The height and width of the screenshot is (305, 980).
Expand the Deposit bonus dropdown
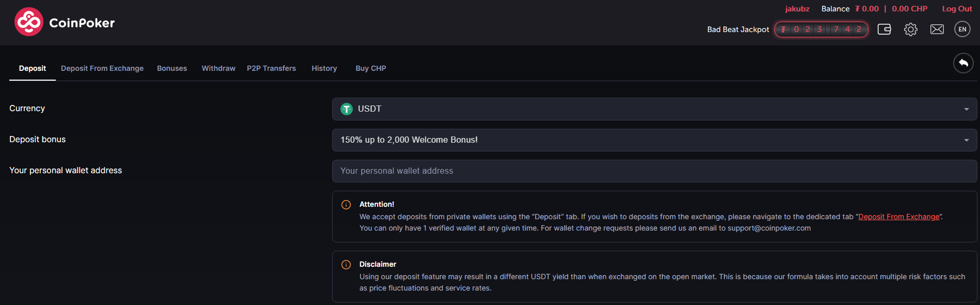tap(655, 140)
